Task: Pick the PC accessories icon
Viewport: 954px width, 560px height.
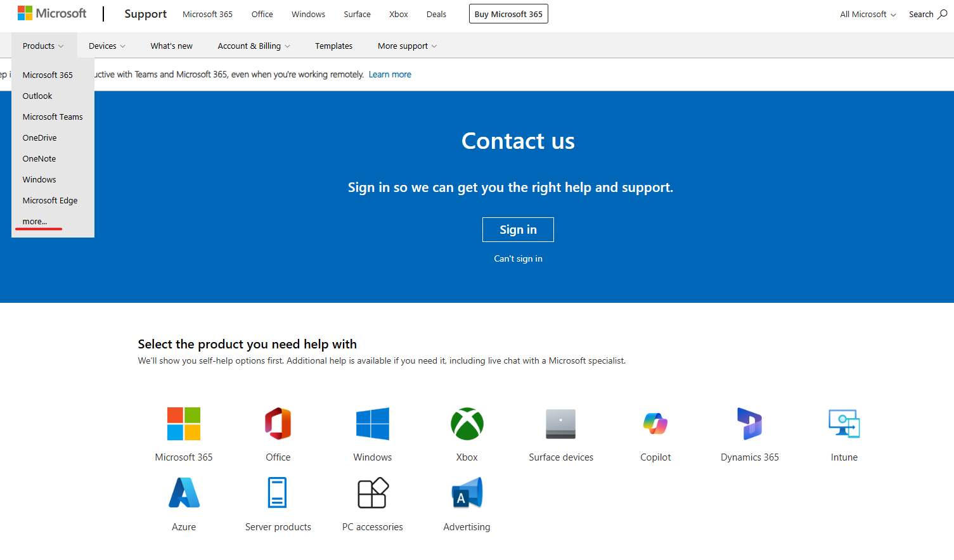Action: click(373, 493)
